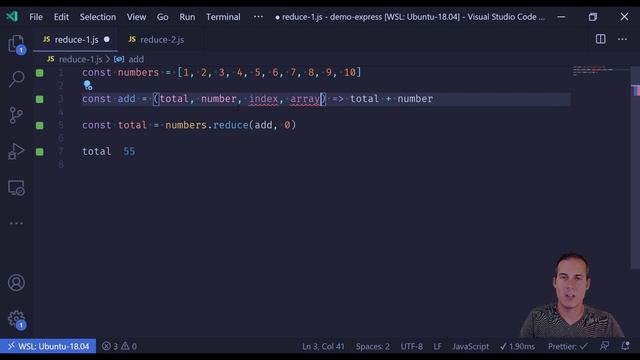Close the unsaved dot on reduce-1.js tab
Screen dimensions: 640x360
coord(107,40)
